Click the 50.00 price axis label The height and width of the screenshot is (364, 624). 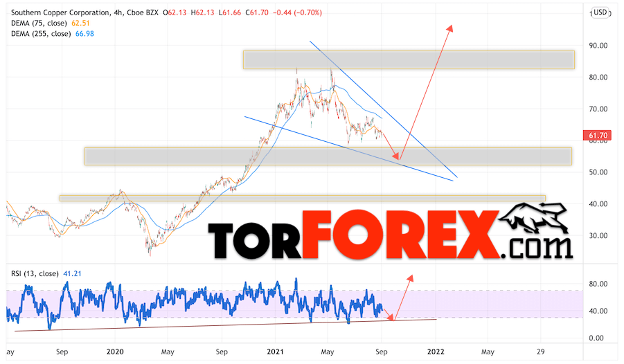[x=598, y=172]
